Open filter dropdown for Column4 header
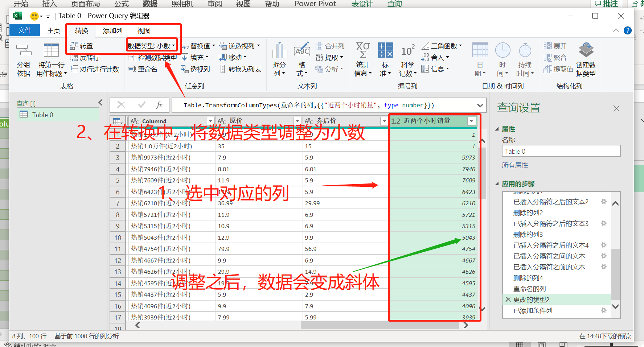This screenshot has height=347, width=644. pos(210,121)
